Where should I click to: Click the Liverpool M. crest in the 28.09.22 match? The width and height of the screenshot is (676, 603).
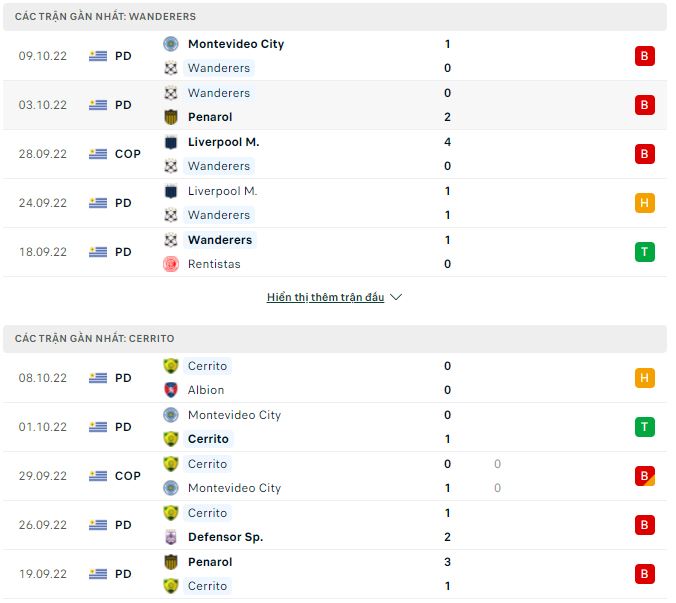coord(171,142)
